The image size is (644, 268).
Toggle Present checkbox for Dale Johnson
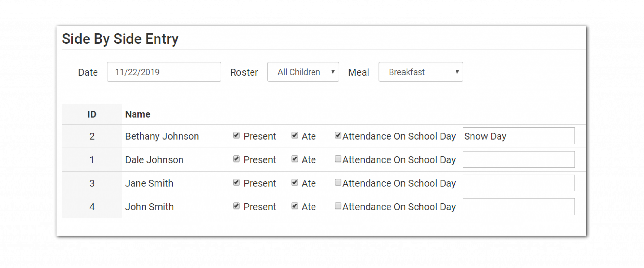coord(236,159)
